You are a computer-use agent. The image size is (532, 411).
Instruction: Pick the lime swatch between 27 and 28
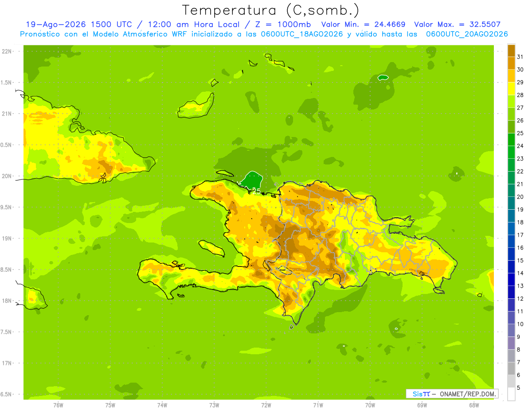coord(511,102)
